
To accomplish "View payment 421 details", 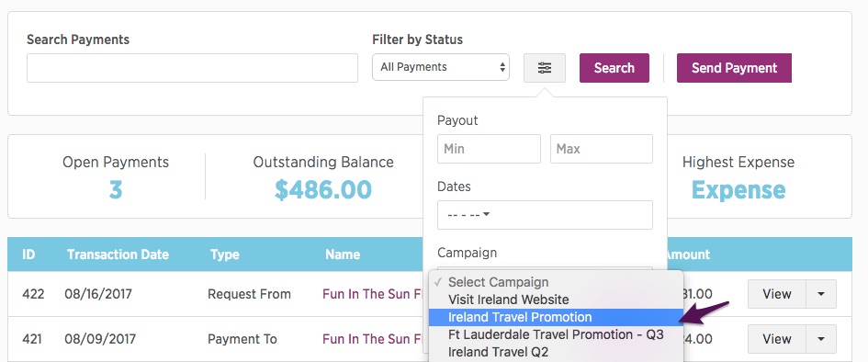I will [777, 339].
